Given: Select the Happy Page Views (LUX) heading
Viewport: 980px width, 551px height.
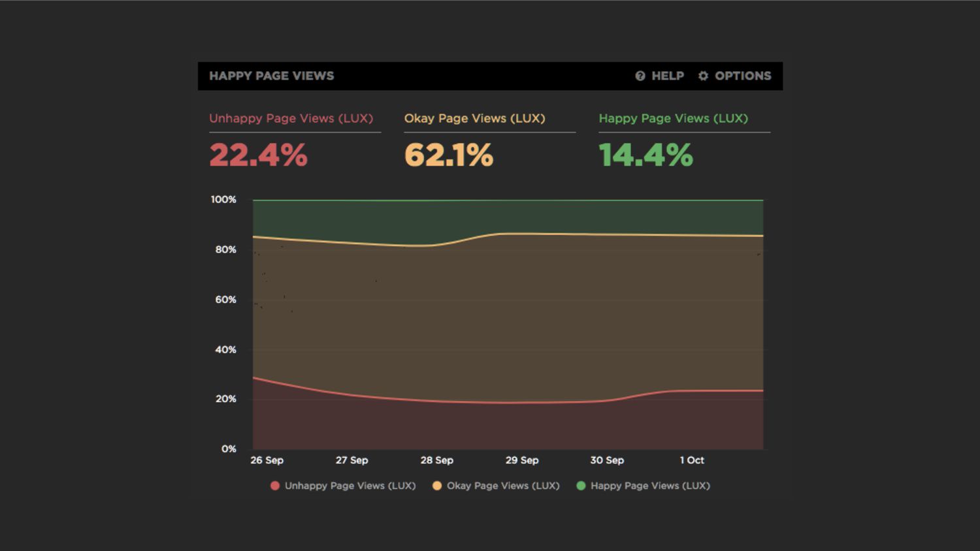Looking at the screenshot, I should point(673,119).
